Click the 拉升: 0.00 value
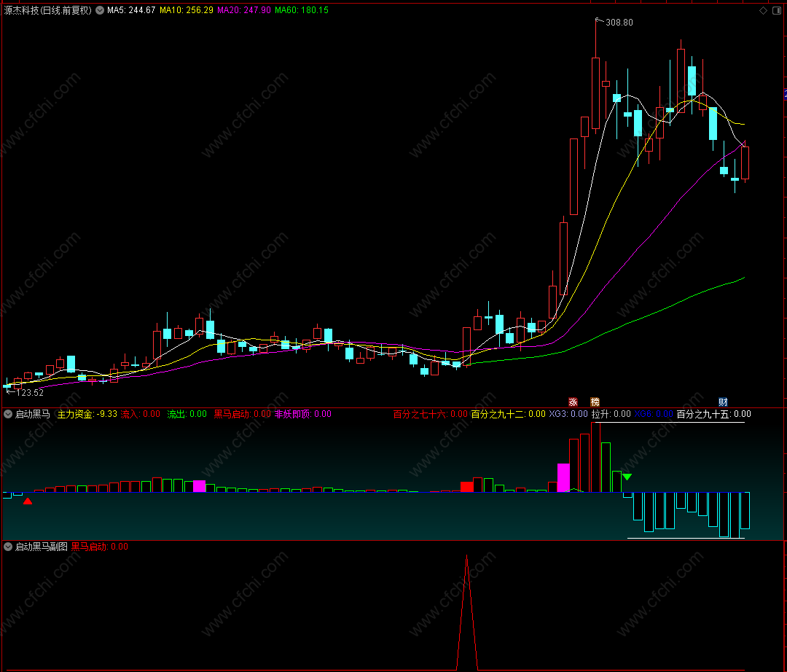787x672 pixels. (611, 414)
